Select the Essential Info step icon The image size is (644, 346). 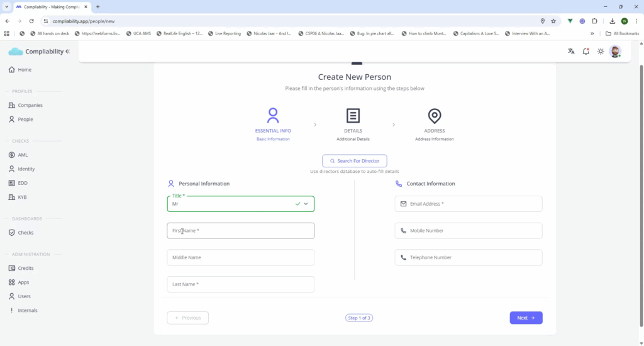point(273,116)
